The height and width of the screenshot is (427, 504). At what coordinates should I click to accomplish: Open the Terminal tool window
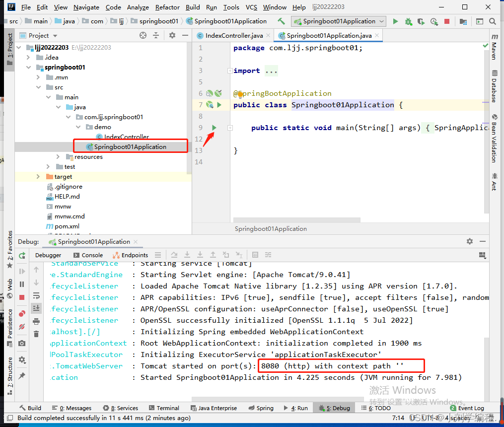click(x=164, y=408)
